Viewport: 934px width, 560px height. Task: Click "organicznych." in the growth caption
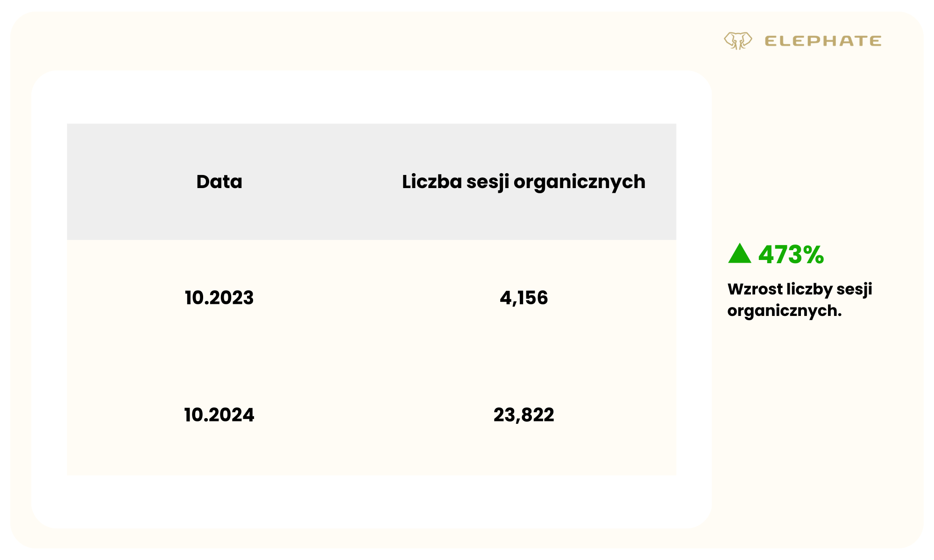coord(784,311)
